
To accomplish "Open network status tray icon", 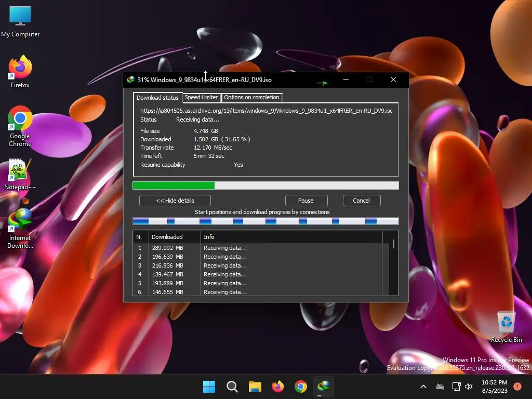I will (x=456, y=387).
